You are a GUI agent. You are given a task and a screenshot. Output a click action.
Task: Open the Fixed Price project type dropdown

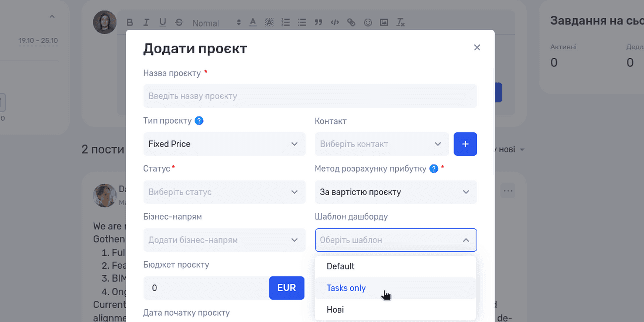click(224, 144)
